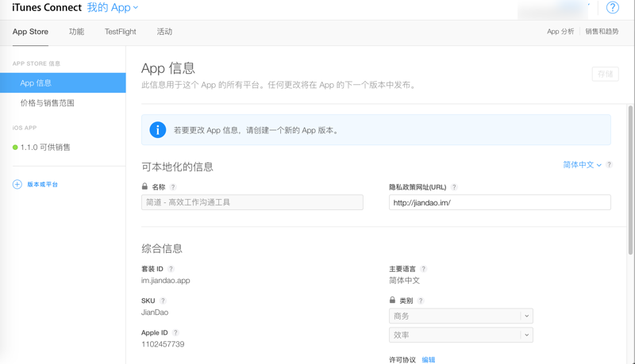Click the 编辑 link next to 许可协议
The image size is (635, 364).
(428, 359)
